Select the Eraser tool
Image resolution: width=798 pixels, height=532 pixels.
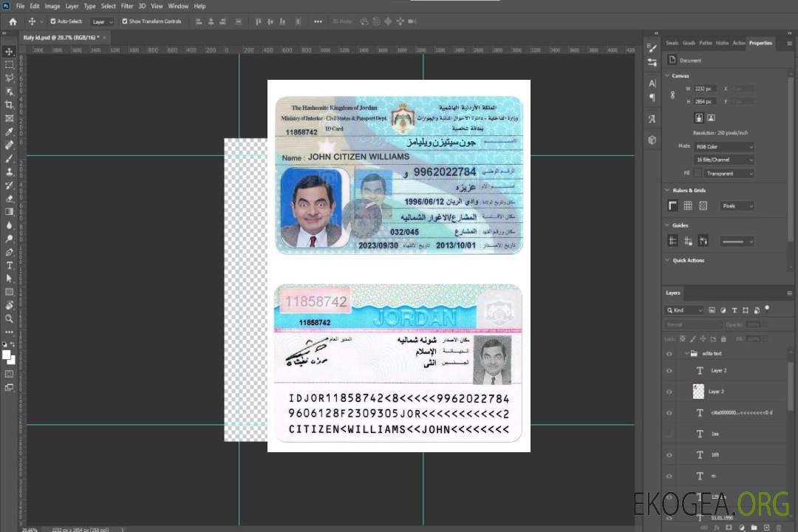(9, 199)
